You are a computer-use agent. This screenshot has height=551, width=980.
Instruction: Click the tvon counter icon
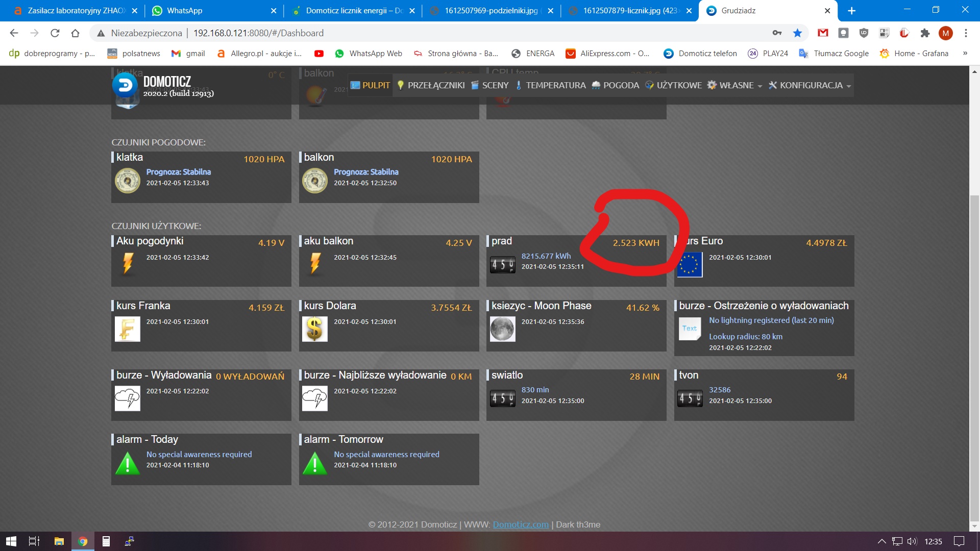(690, 398)
